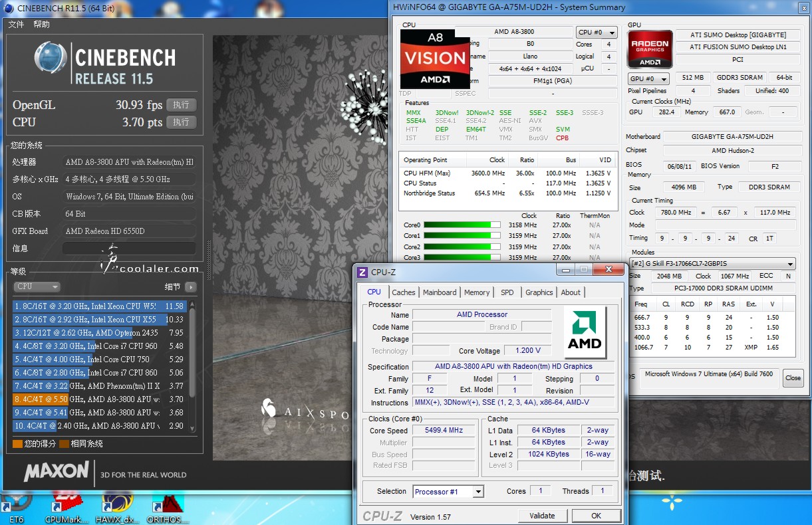Switch to the Graphics tab in CPU-Z

point(539,292)
